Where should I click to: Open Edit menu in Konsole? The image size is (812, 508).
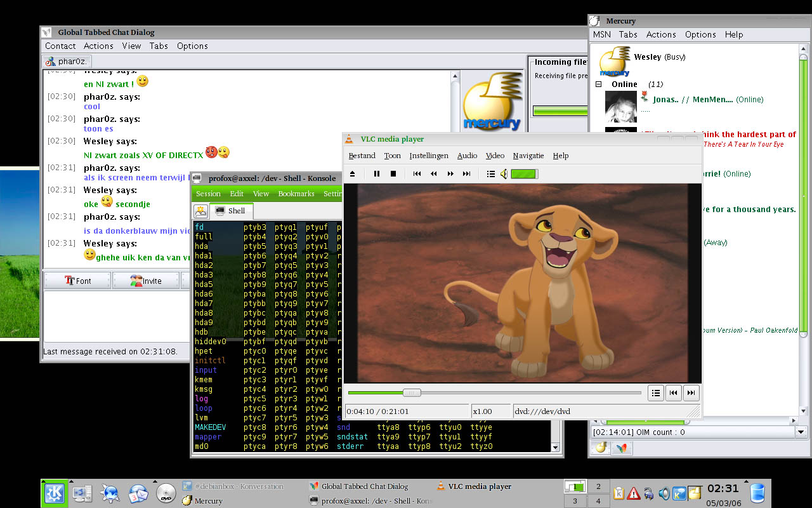[237, 194]
